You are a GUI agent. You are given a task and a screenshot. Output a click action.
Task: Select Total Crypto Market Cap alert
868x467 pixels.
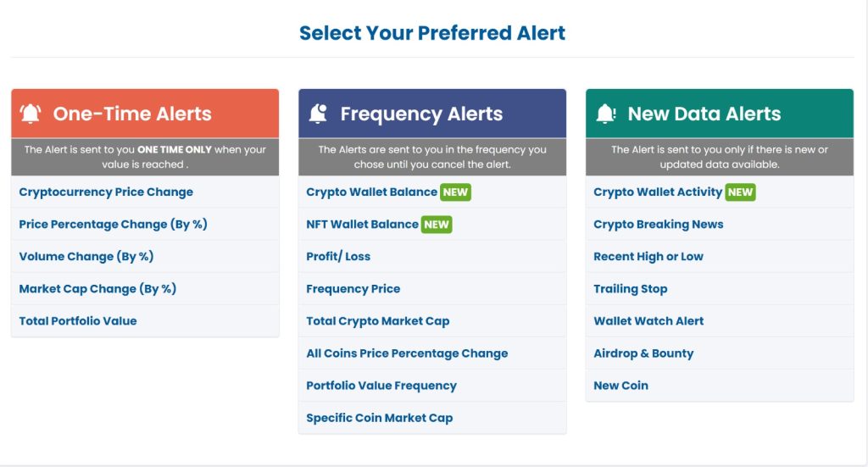(377, 321)
